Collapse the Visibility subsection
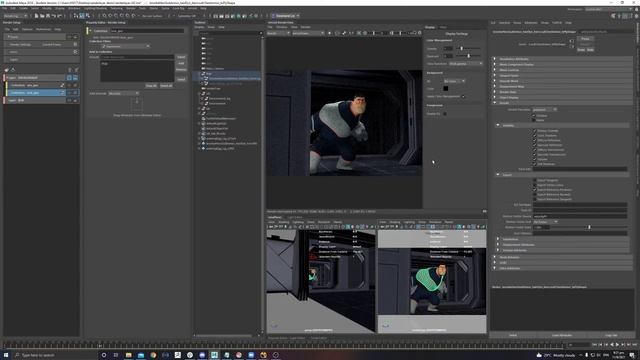Image resolution: width=640 pixels, height=360 pixels. tap(562, 126)
